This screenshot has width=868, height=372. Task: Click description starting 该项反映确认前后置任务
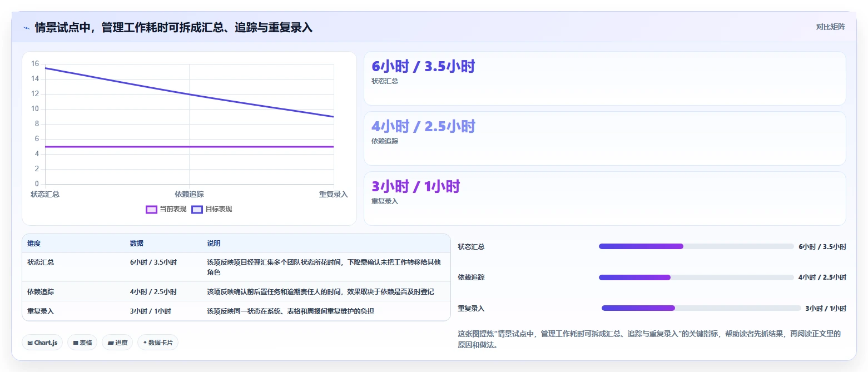(320, 291)
